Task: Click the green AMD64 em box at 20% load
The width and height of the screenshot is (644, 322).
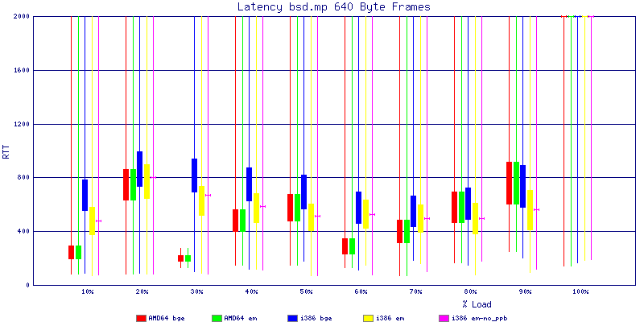Action: click(x=133, y=184)
